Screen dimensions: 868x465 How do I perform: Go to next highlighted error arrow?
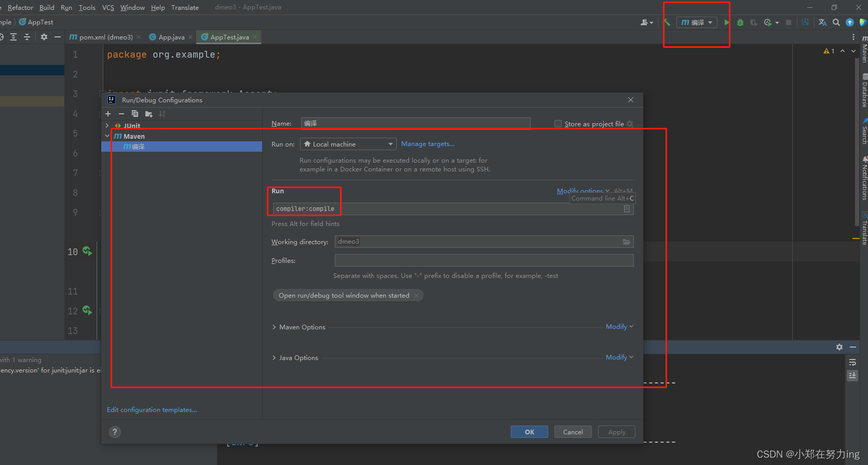[853, 51]
